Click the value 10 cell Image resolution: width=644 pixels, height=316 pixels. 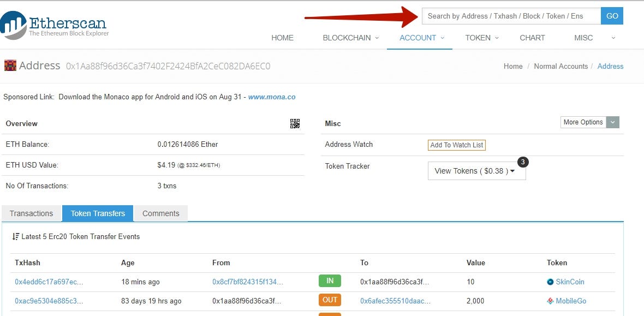[x=470, y=282]
